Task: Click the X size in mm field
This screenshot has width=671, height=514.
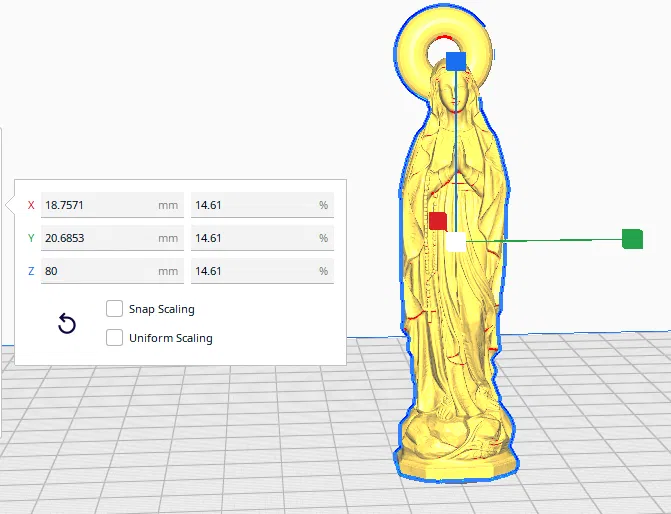Action: [112, 205]
